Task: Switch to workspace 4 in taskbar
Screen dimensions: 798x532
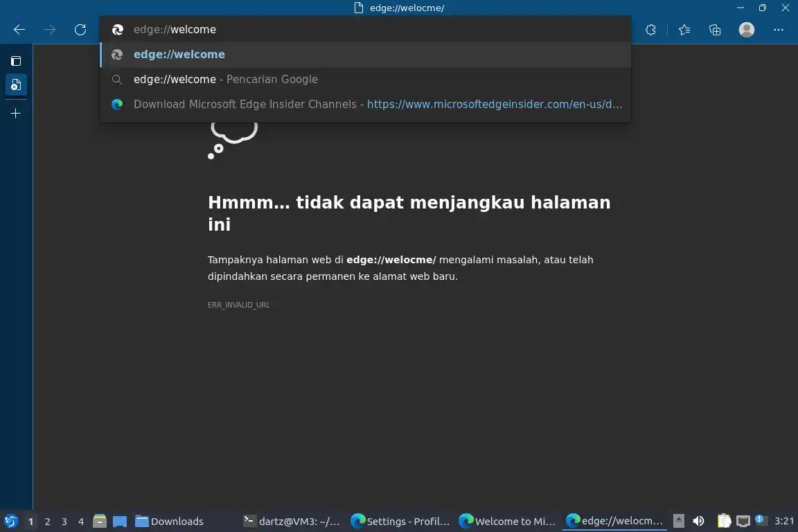Action: 81,522
